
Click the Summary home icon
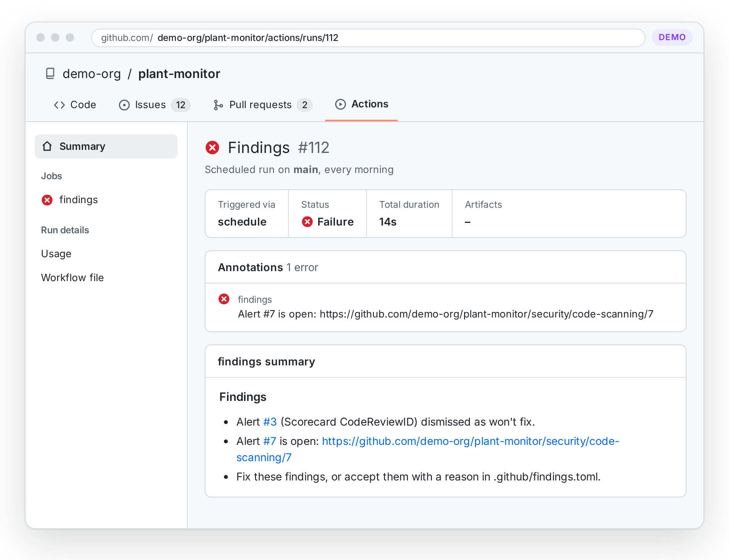(47, 146)
